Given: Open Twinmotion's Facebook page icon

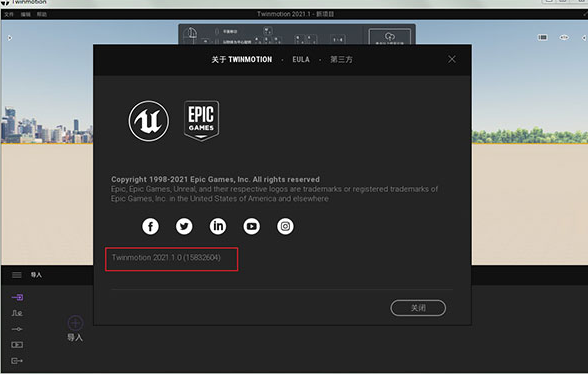Looking at the screenshot, I should click(150, 226).
